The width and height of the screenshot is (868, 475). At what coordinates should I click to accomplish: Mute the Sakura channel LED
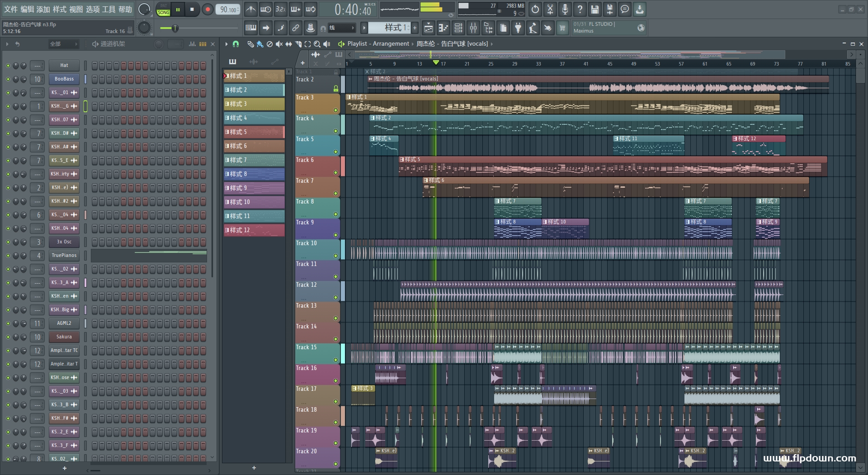[x=8, y=337]
